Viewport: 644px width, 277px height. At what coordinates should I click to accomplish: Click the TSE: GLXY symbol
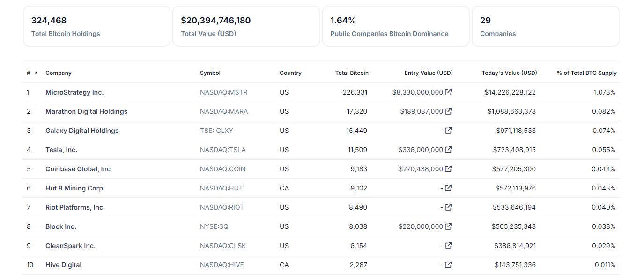216,131
